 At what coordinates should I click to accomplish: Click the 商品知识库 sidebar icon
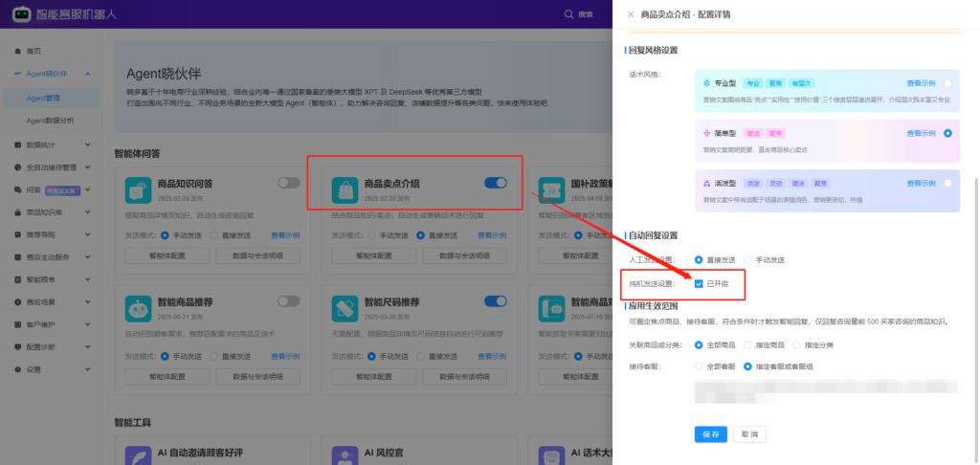(x=17, y=212)
